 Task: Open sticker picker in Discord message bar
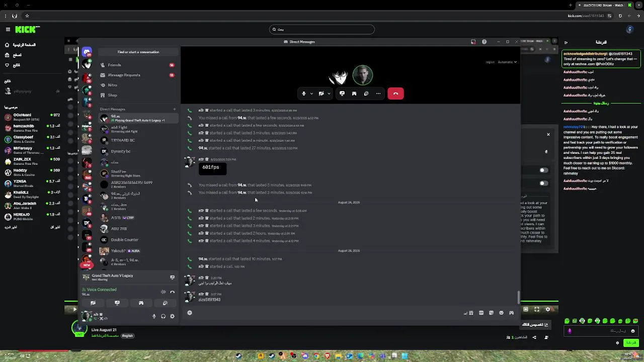tap(491, 313)
